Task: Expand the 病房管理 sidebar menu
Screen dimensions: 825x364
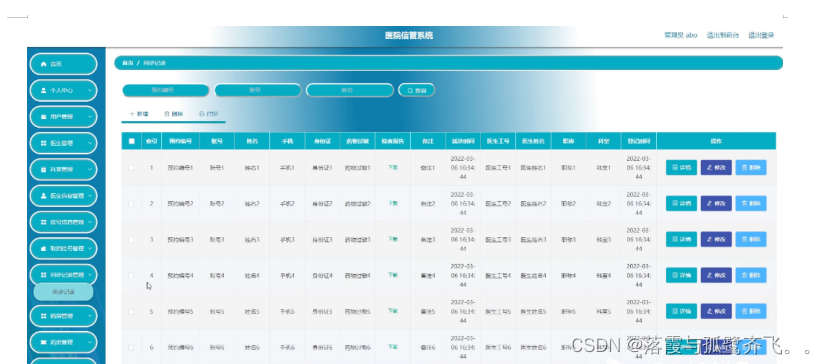Action: tap(64, 316)
